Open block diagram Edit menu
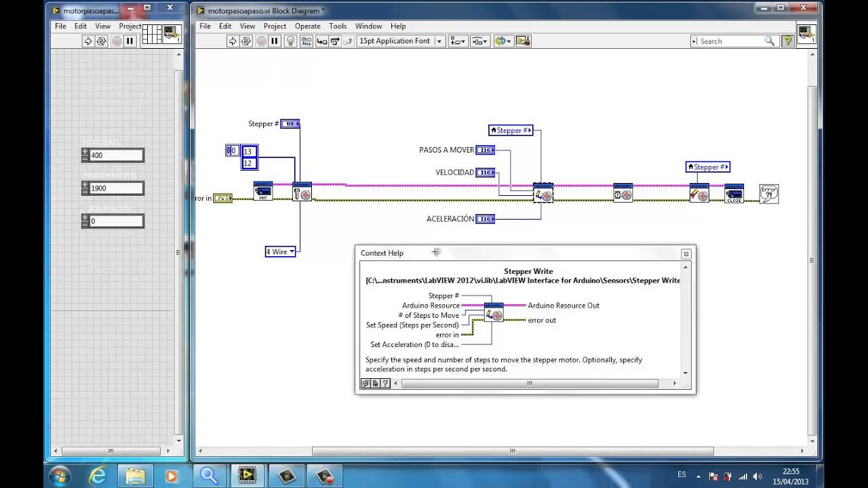868x488 pixels. click(x=225, y=26)
